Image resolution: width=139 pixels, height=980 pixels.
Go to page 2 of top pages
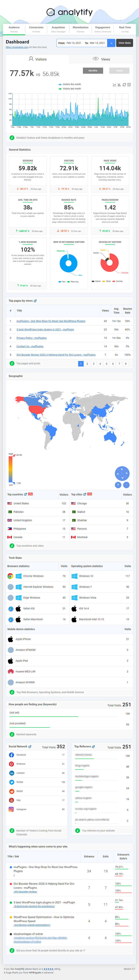point(87,364)
